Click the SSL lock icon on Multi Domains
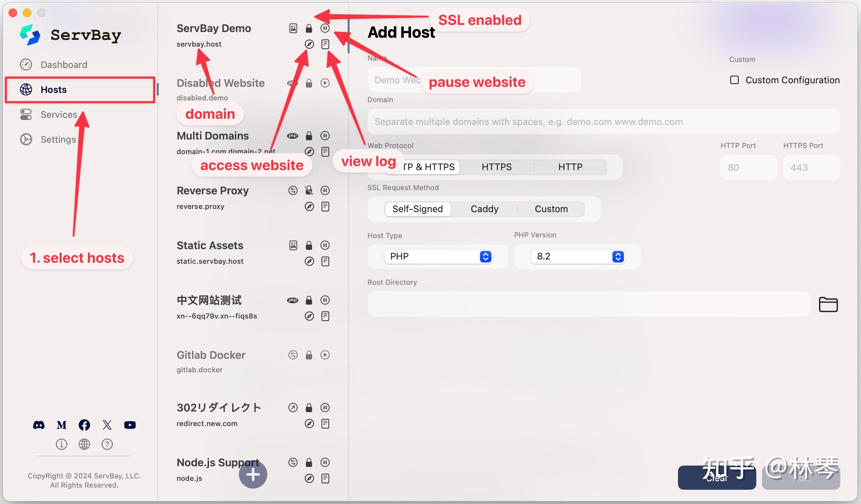This screenshot has height=504, width=861. [x=309, y=136]
